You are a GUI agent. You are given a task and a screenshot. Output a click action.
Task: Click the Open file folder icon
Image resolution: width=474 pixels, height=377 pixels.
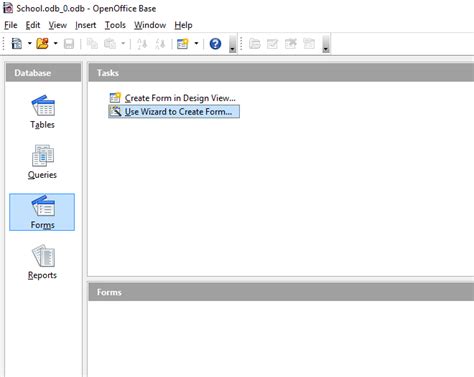42,44
